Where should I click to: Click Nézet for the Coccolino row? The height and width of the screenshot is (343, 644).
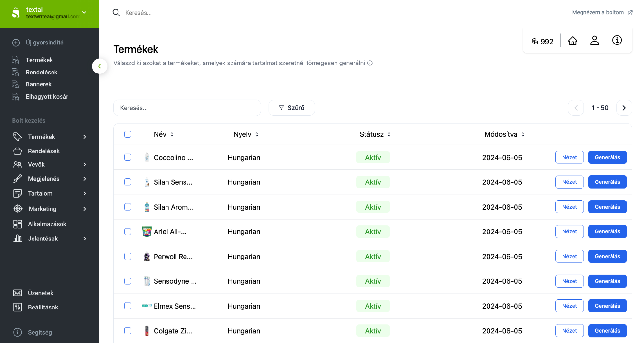(569, 157)
